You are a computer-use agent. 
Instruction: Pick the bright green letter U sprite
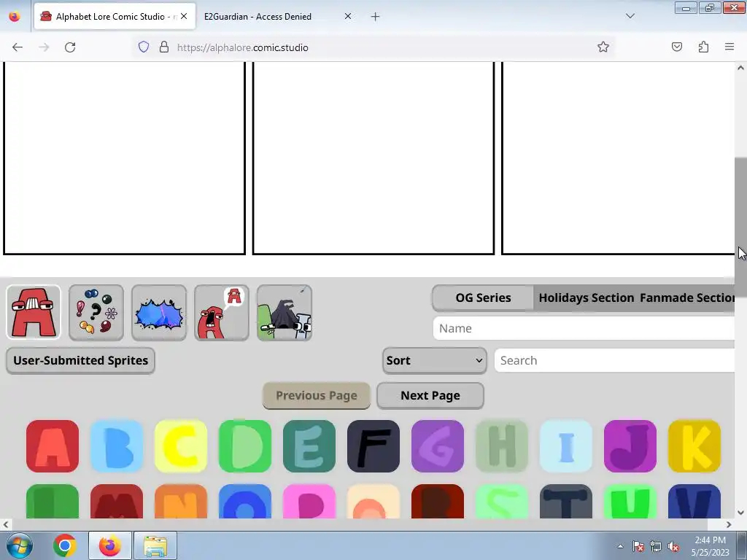(630, 502)
